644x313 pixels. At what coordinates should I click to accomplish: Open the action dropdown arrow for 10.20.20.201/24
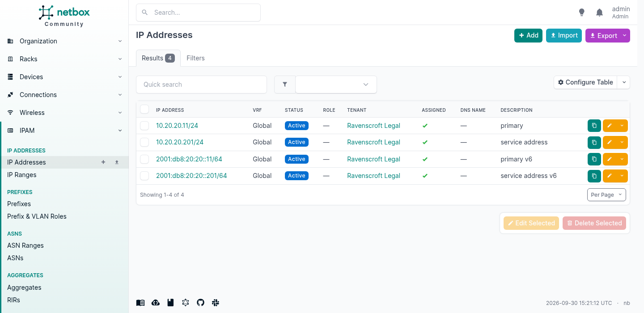[x=622, y=142]
